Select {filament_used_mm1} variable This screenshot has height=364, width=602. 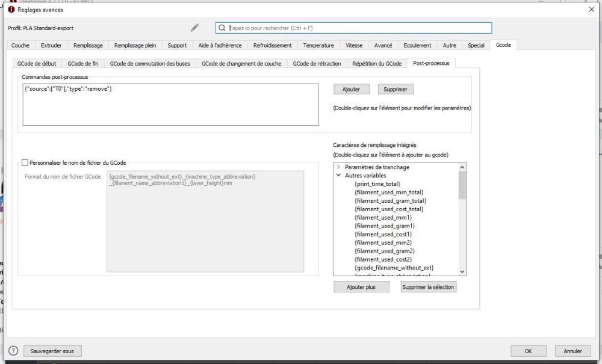pyautogui.click(x=383, y=217)
